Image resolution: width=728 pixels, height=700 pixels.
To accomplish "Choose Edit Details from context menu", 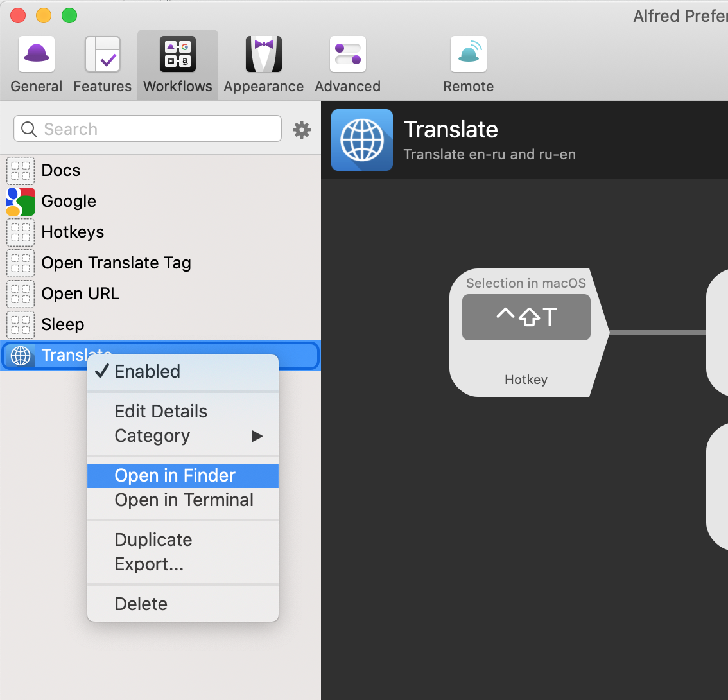I will click(183, 412).
